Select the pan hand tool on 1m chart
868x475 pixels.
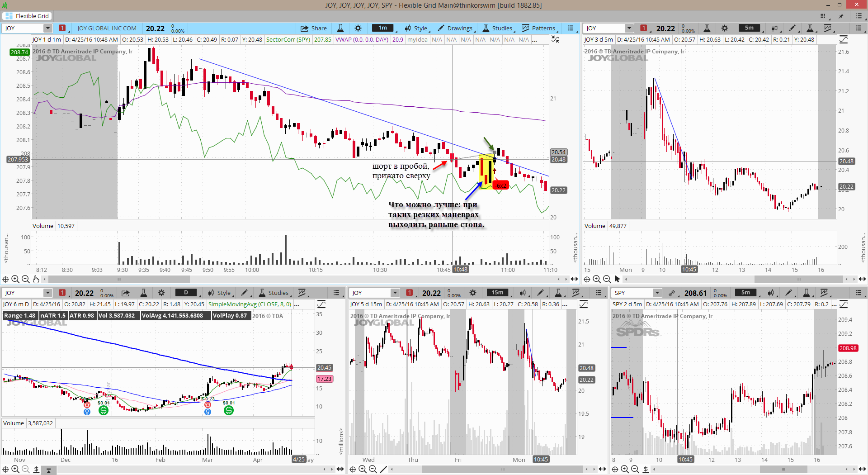(36, 279)
